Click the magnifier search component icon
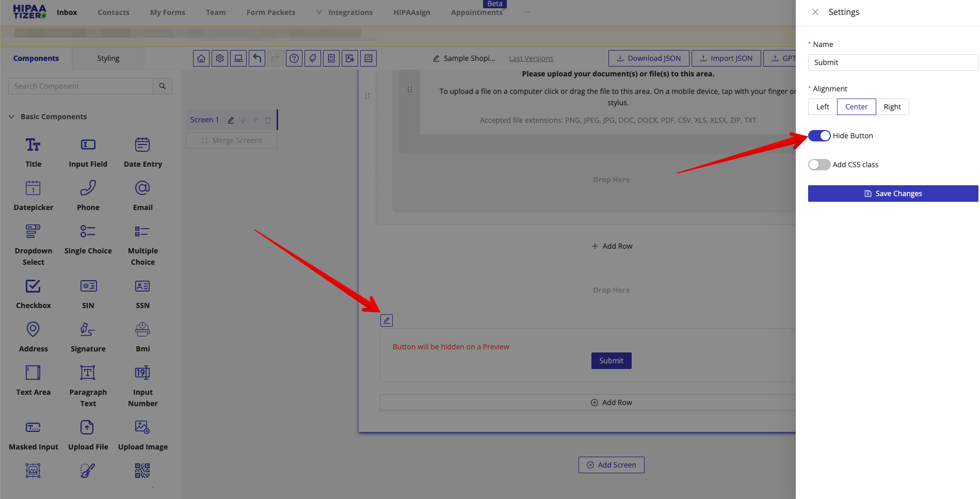The height and width of the screenshot is (499, 980). [x=163, y=86]
